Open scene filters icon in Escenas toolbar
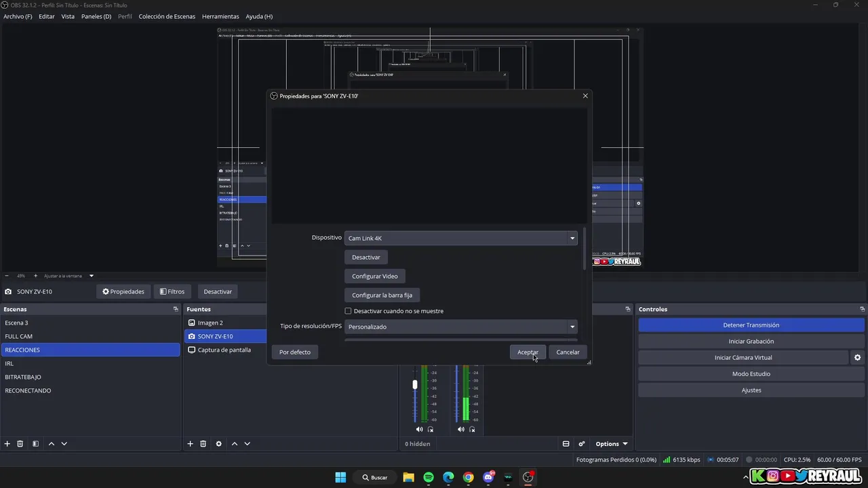 (35, 444)
